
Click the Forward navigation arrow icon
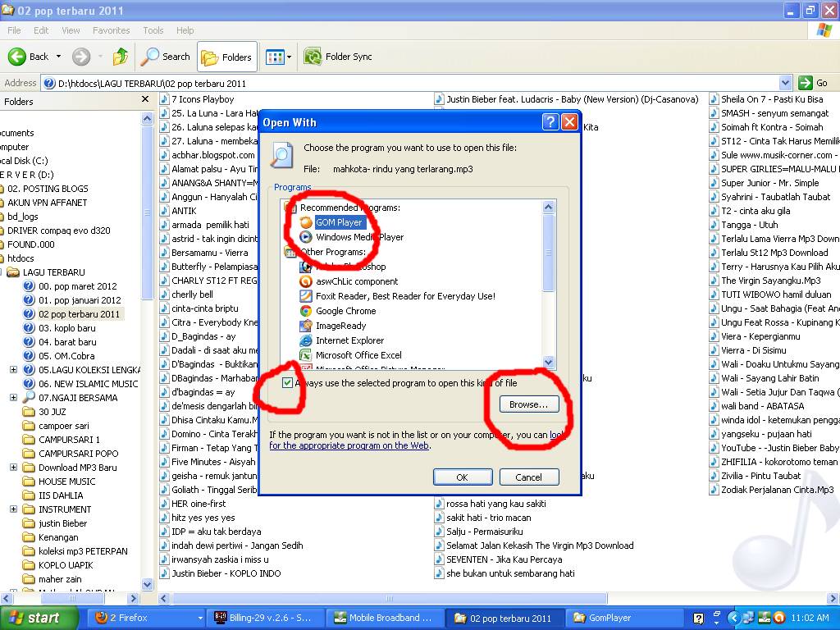coord(81,57)
